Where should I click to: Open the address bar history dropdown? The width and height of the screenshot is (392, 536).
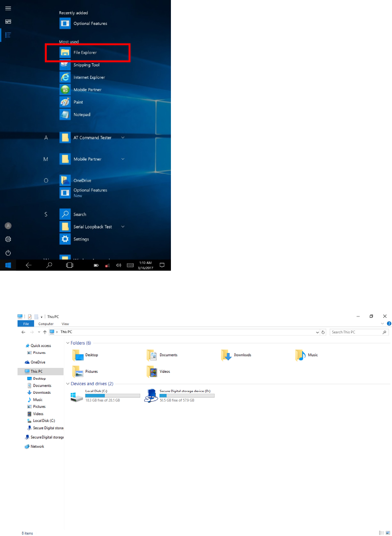pos(317,332)
